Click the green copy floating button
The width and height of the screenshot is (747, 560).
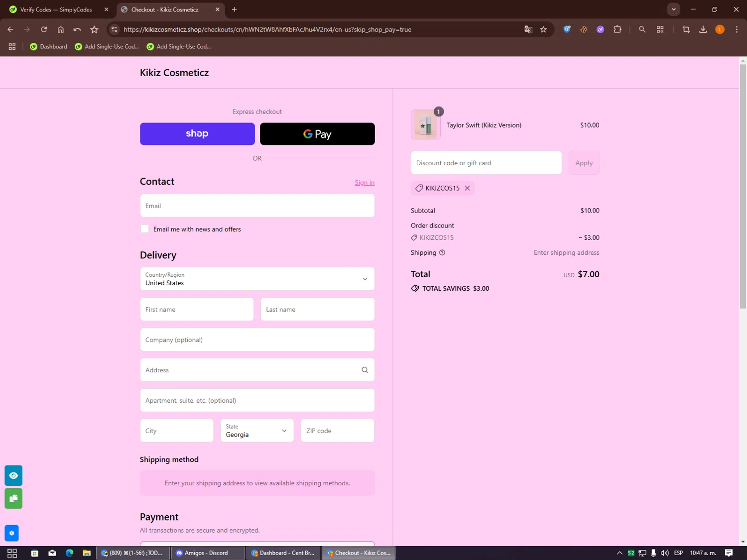13,498
